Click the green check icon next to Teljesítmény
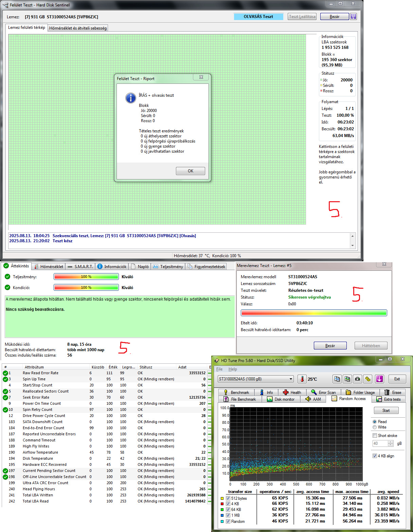Screen dimensions: 413x532 tap(7, 277)
